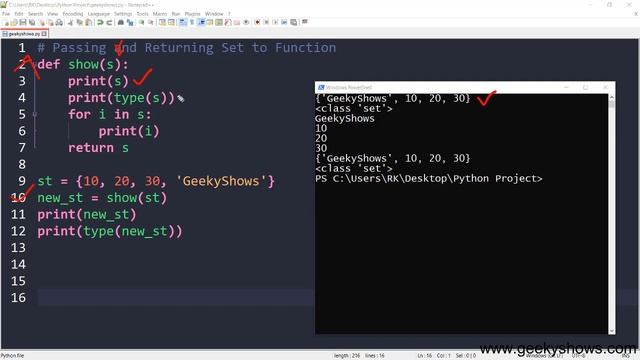Open the Function List panel icon
640x360 pixels.
point(228,22)
